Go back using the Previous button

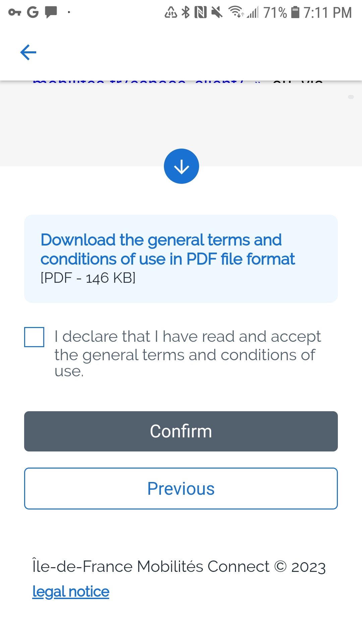tap(181, 489)
